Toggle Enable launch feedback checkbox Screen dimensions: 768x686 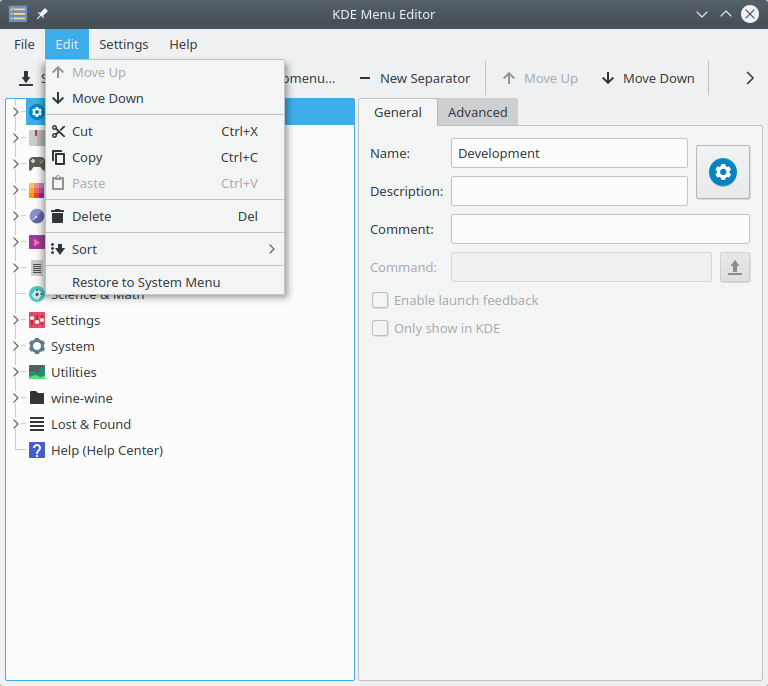pyautogui.click(x=380, y=300)
